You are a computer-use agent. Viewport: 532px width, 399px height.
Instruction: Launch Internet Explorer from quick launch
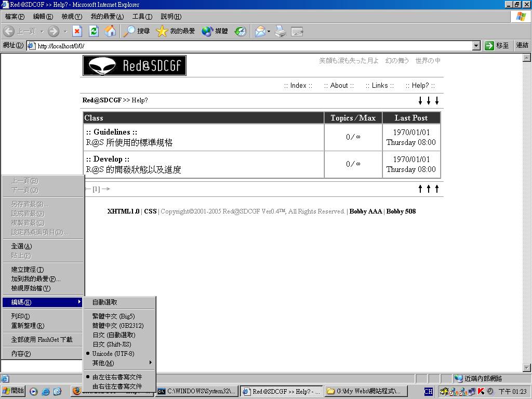click(45, 392)
